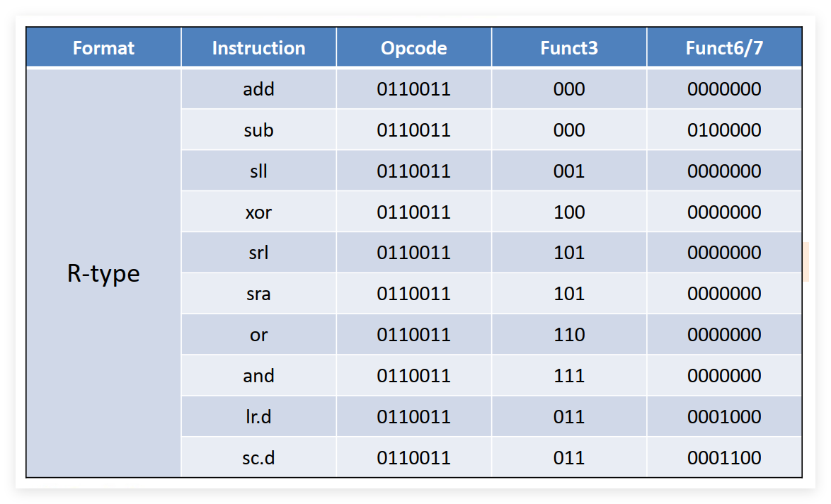Select the Funct3 header cell
831x504 pixels.
click(x=569, y=47)
